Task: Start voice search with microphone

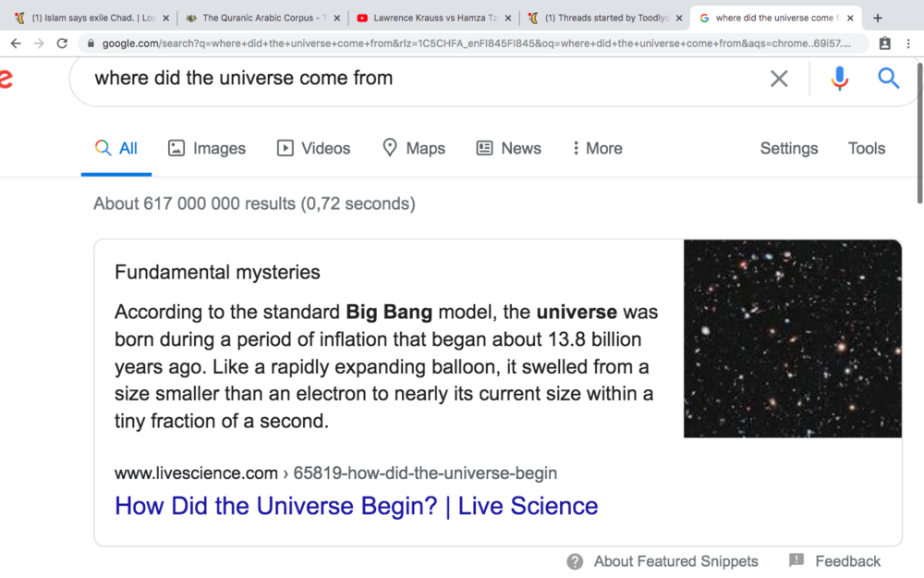Action: pos(840,78)
